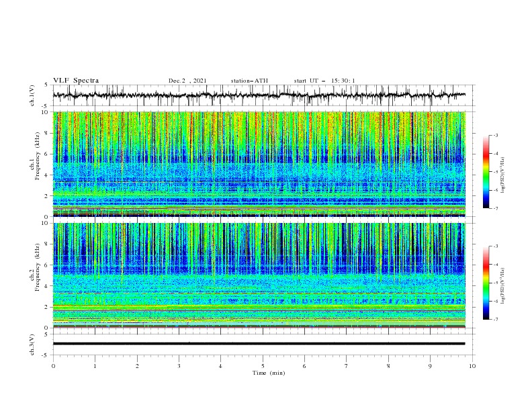The image size is (532, 411).
Task: Click the "start UT = 15:30:1" label
Action: click(x=324, y=81)
